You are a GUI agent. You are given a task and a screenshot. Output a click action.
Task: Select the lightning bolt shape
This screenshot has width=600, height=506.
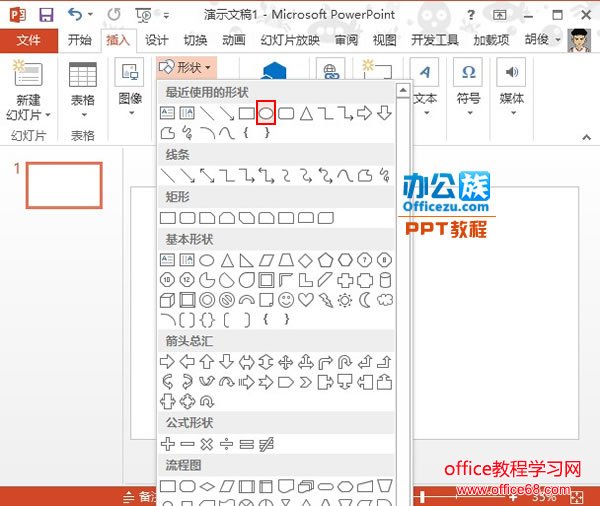pos(326,300)
